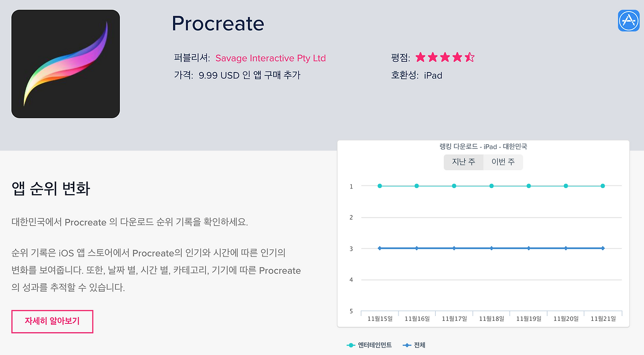
Task: Click the star rating display
Action: coord(445,57)
